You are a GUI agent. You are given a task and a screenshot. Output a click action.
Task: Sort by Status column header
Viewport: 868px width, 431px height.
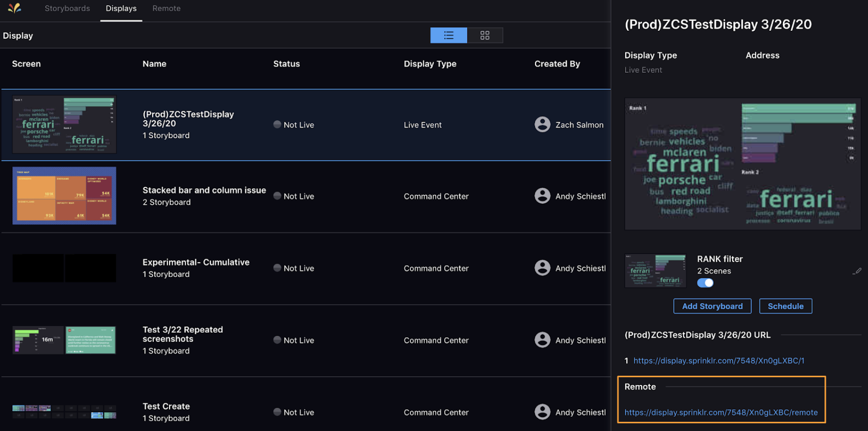[286, 64]
